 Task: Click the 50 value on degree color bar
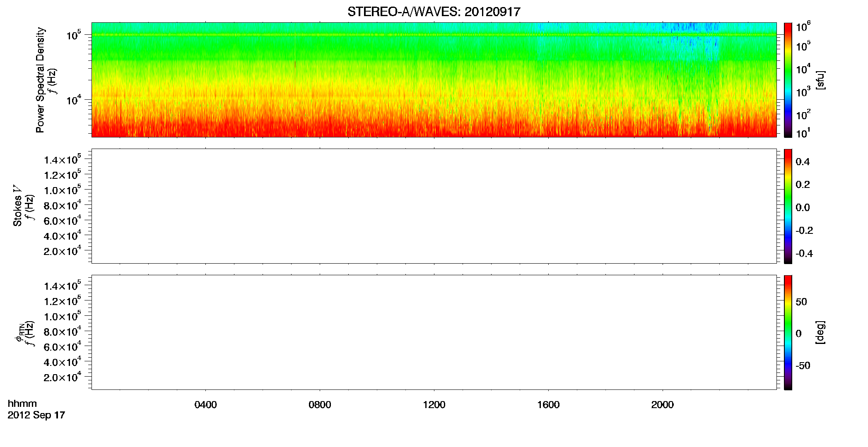pyautogui.click(x=801, y=302)
